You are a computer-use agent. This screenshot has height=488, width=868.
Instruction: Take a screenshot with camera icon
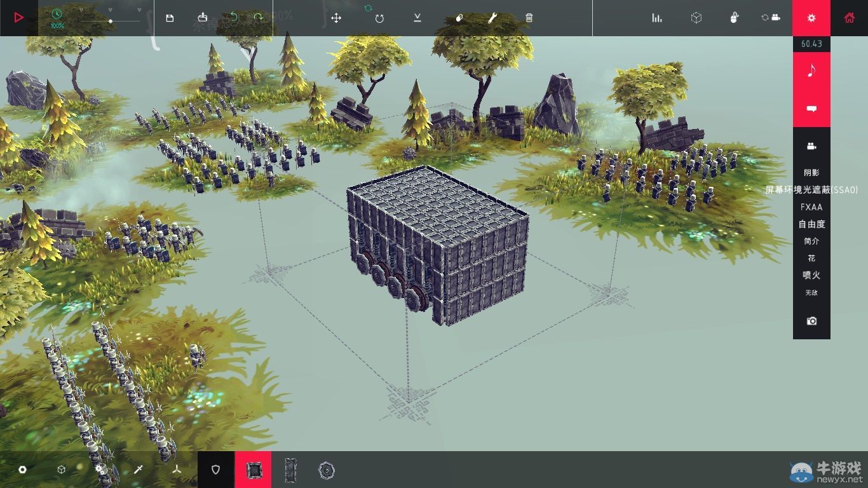[811, 322]
